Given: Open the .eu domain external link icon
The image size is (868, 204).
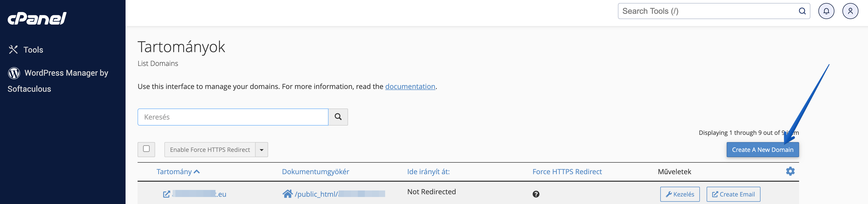Looking at the screenshot, I should 166,194.
